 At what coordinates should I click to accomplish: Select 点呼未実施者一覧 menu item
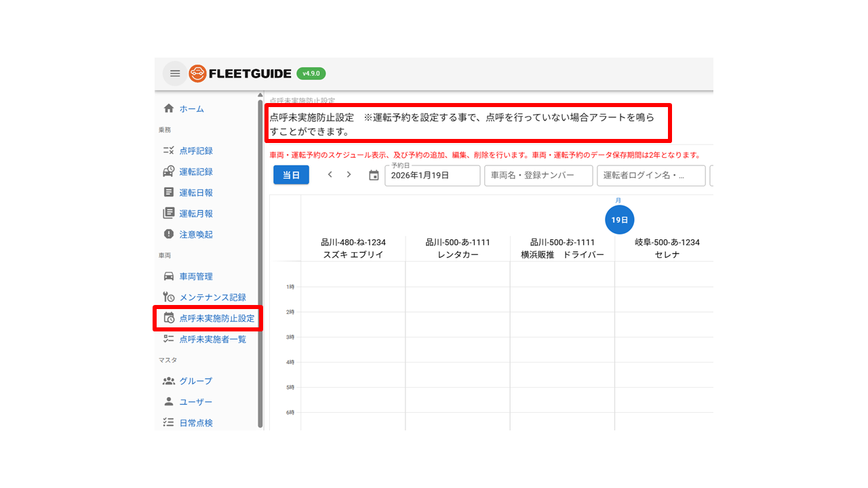[212, 339]
